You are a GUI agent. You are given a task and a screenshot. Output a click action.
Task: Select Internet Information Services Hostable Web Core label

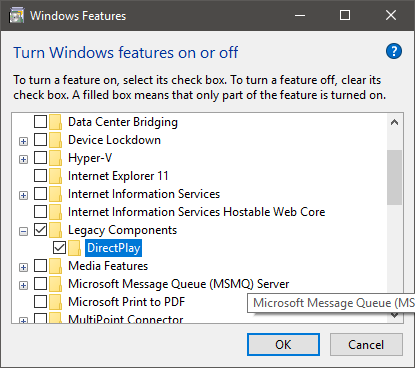(x=197, y=212)
